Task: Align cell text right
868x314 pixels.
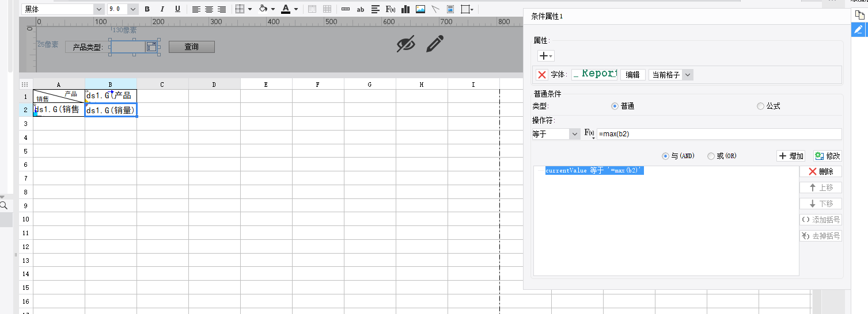Action: pyautogui.click(x=222, y=9)
